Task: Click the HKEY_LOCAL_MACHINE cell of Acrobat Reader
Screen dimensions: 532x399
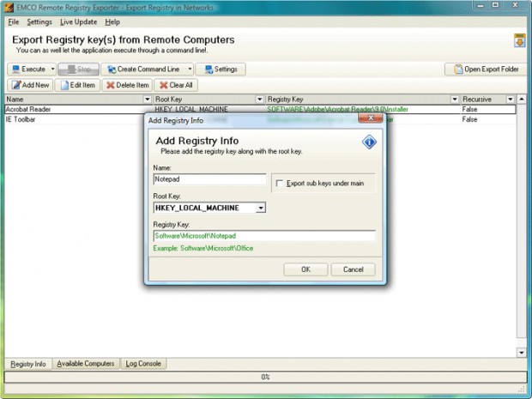Action: (191, 109)
